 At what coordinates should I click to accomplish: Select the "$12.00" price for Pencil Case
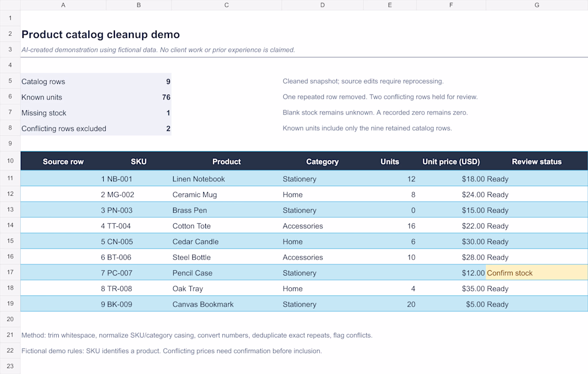451,273
